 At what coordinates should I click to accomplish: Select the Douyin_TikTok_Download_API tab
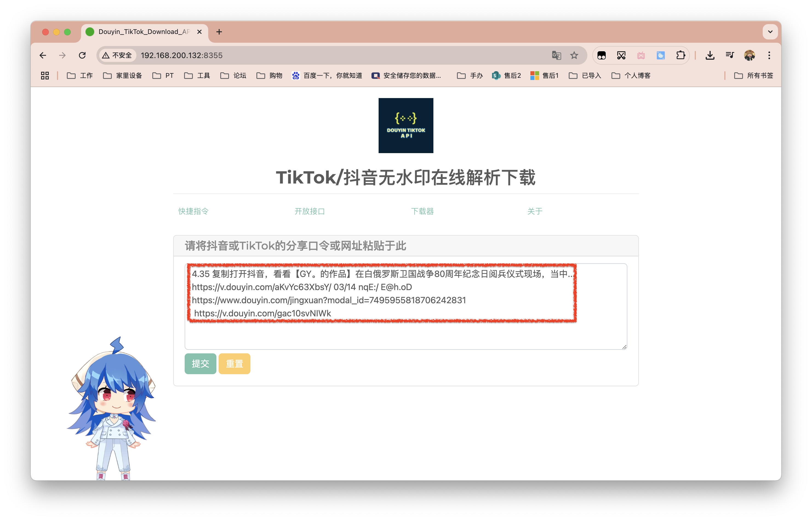(x=144, y=32)
